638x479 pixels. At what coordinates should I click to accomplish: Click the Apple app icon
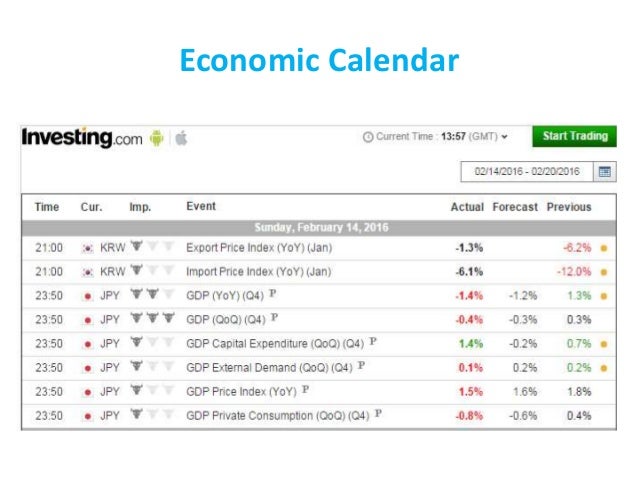point(181,138)
